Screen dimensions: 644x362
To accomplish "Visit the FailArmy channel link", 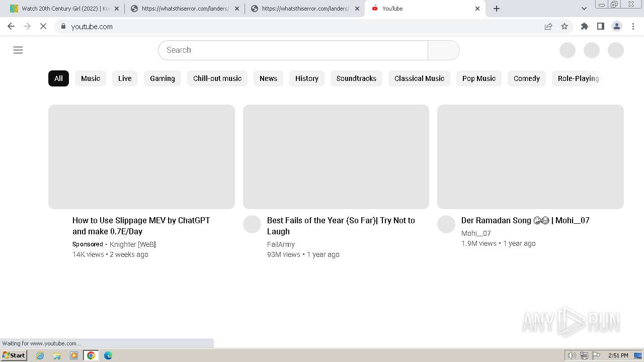I will 281,244.
